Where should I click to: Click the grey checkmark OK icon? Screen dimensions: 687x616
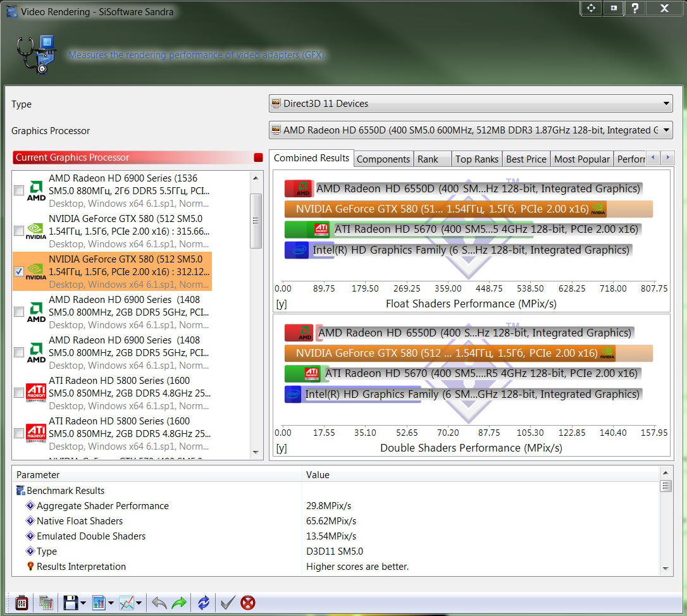(x=228, y=603)
